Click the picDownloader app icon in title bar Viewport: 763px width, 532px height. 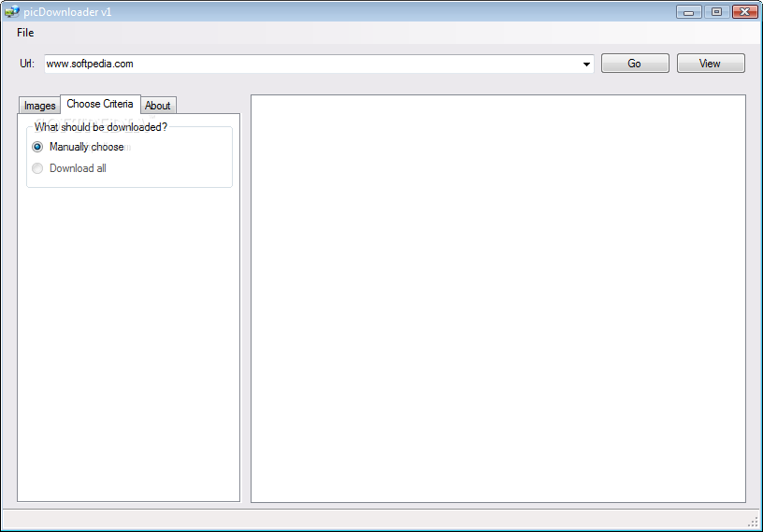(x=11, y=11)
